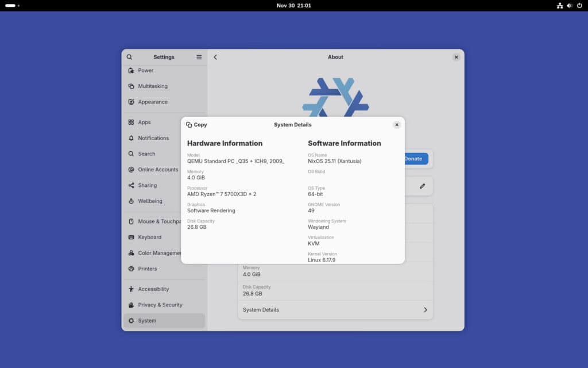Screen dimensions: 588x368
Task: Click the Nov 30 clock to open calendar
Action: coord(294,6)
